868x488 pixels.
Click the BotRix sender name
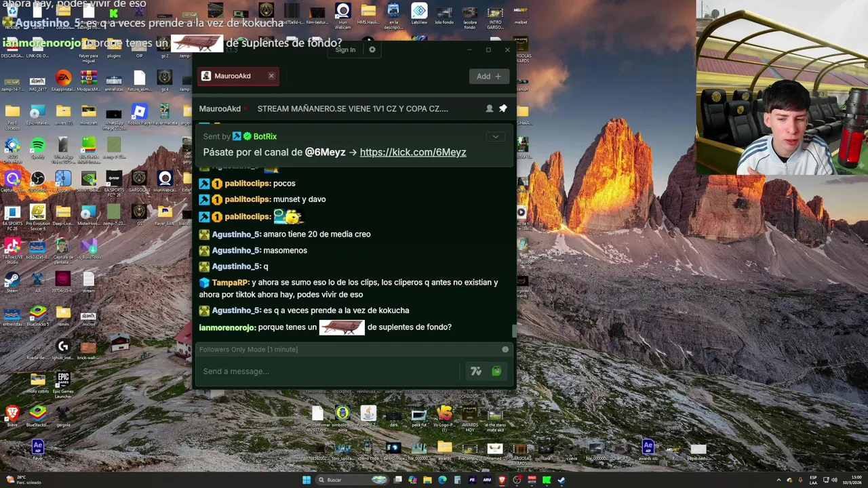[265, 136]
